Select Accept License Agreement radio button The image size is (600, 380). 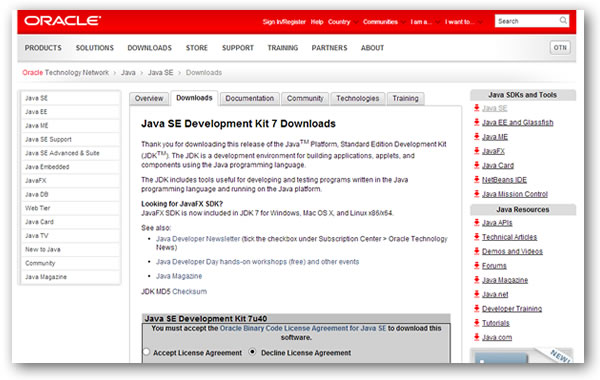click(146, 352)
